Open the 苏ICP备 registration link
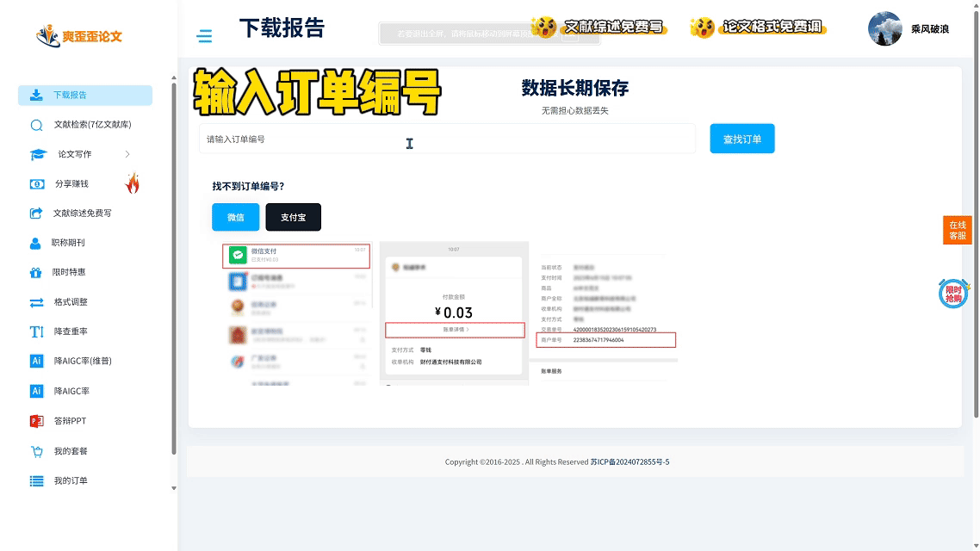The image size is (980, 551). click(x=630, y=462)
